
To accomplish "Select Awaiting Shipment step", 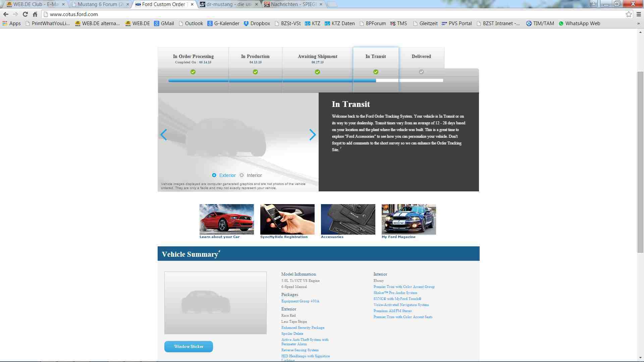I will pyautogui.click(x=317, y=59).
